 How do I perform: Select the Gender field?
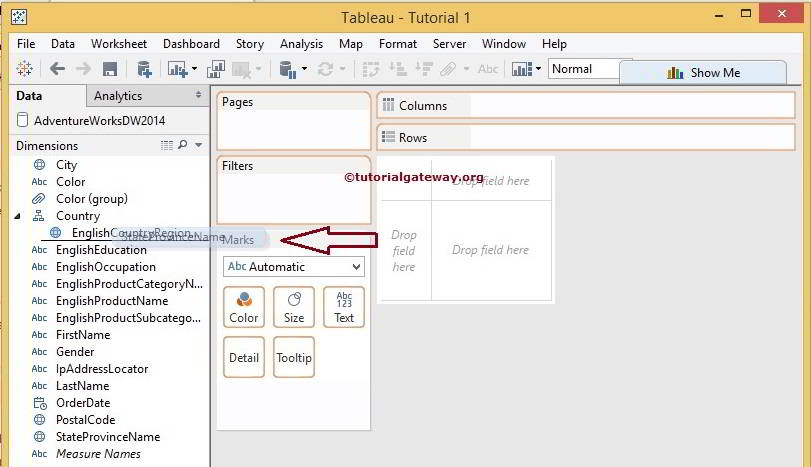coord(75,352)
